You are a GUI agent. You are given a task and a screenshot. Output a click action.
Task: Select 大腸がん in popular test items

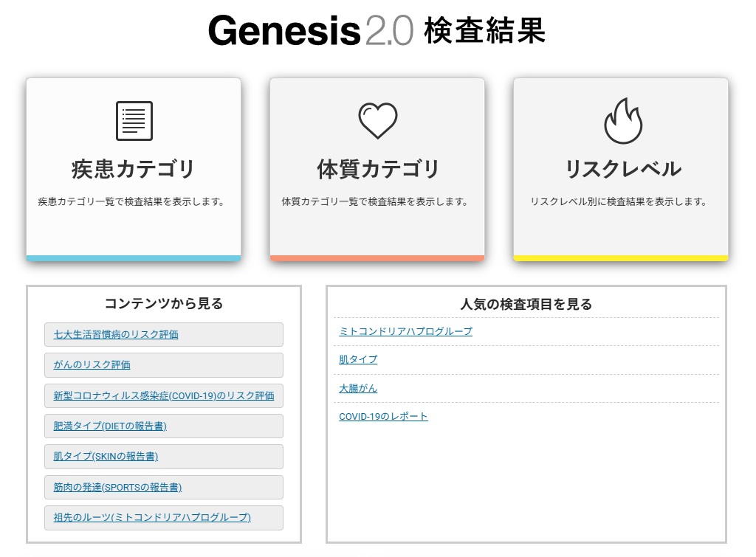pyautogui.click(x=358, y=388)
